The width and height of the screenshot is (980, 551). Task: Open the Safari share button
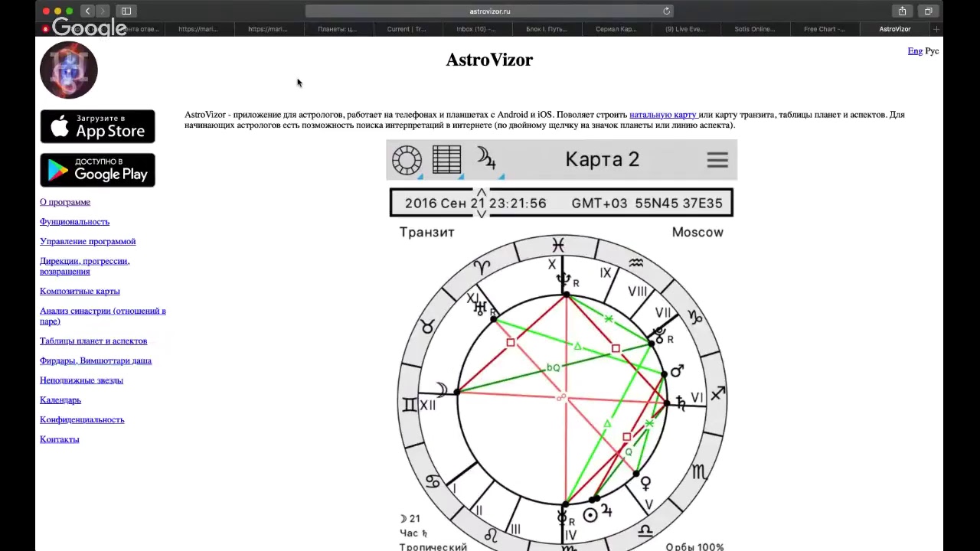903,11
